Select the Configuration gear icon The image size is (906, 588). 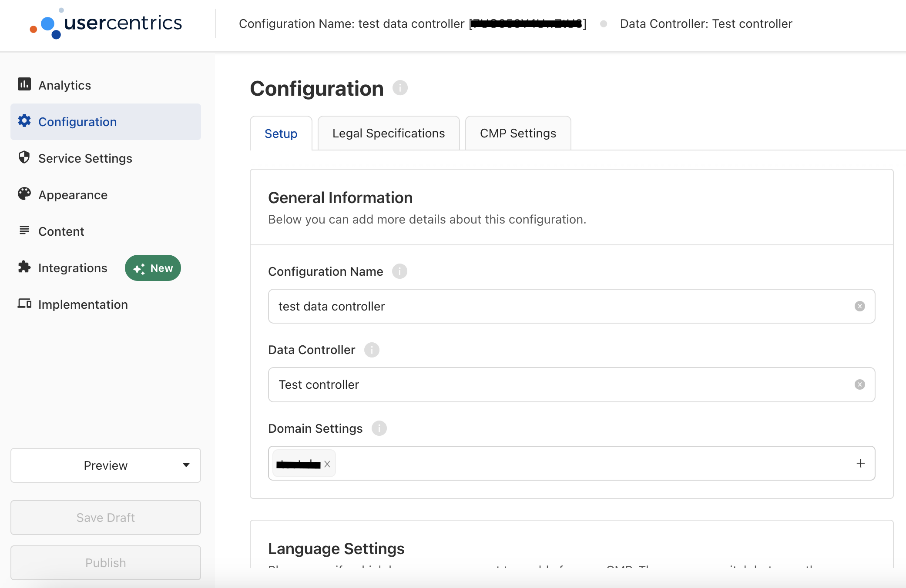24,122
